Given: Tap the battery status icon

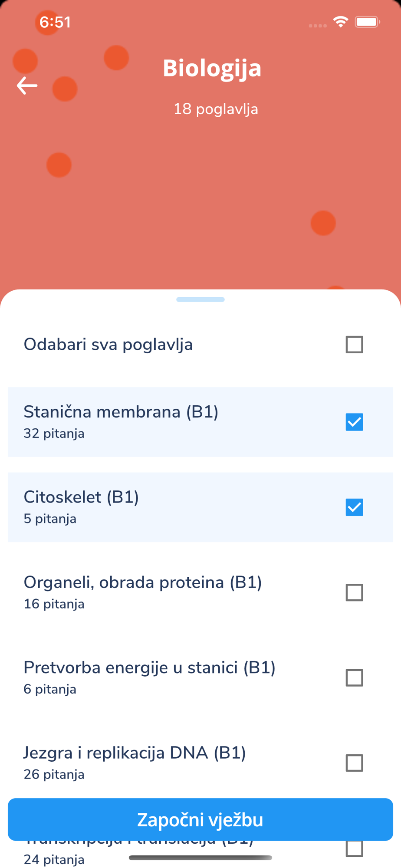Looking at the screenshot, I should (367, 22).
